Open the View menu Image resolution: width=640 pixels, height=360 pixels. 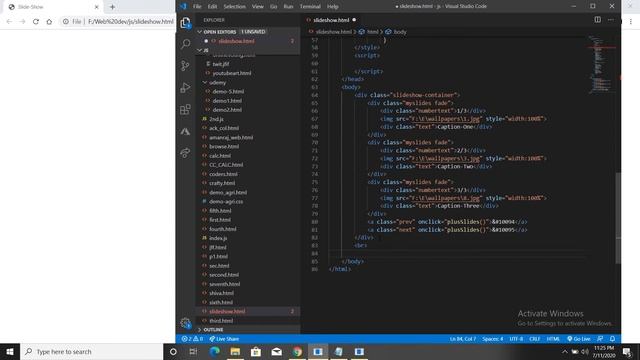coord(258,7)
